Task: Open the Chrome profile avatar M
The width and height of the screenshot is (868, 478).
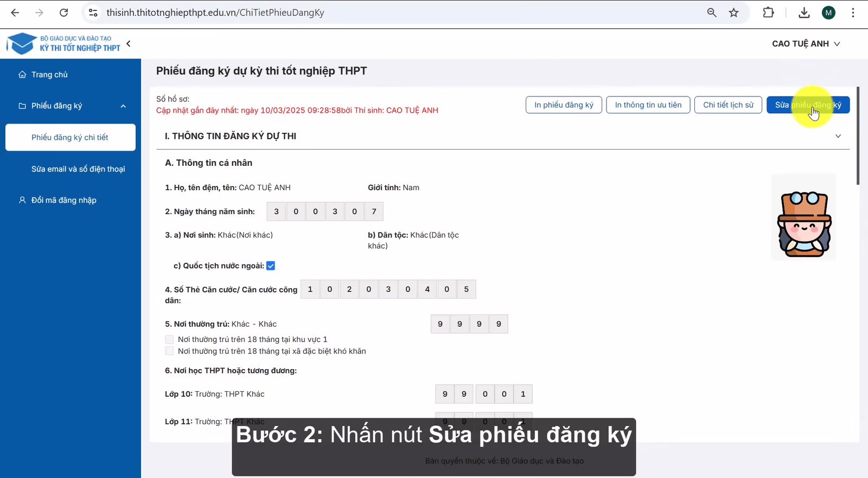Action: pos(828,12)
